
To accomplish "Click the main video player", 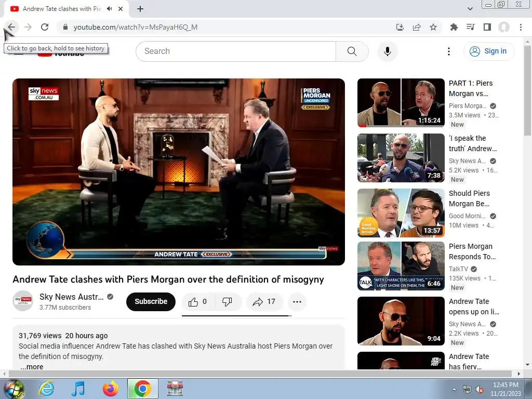I will [179, 171].
